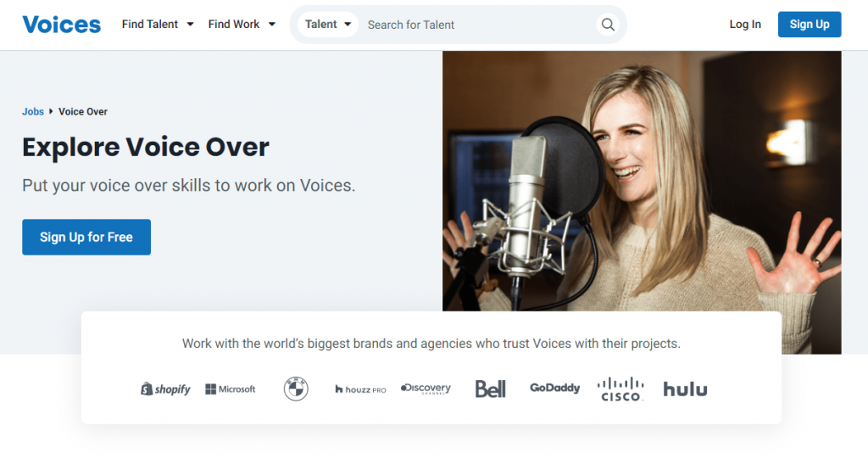The width and height of the screenshot is (868, 465).
Task: Click the Voice Over breadcrumb text
Action: point(83,111)
